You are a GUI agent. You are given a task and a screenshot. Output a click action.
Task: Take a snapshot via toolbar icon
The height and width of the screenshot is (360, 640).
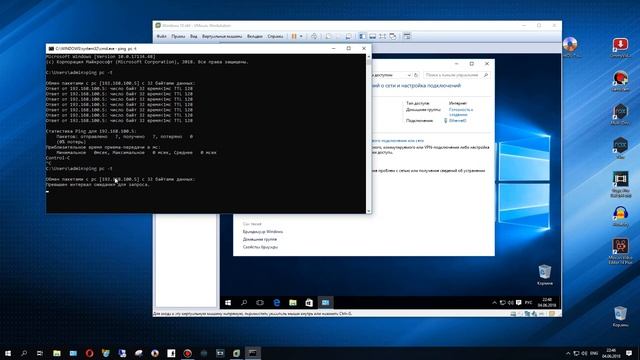pos(329,36)
